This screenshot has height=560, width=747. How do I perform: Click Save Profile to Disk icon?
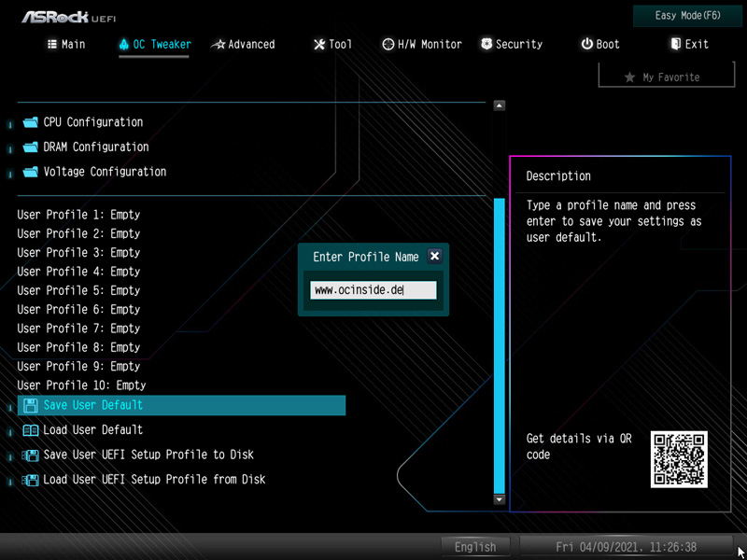31,455
